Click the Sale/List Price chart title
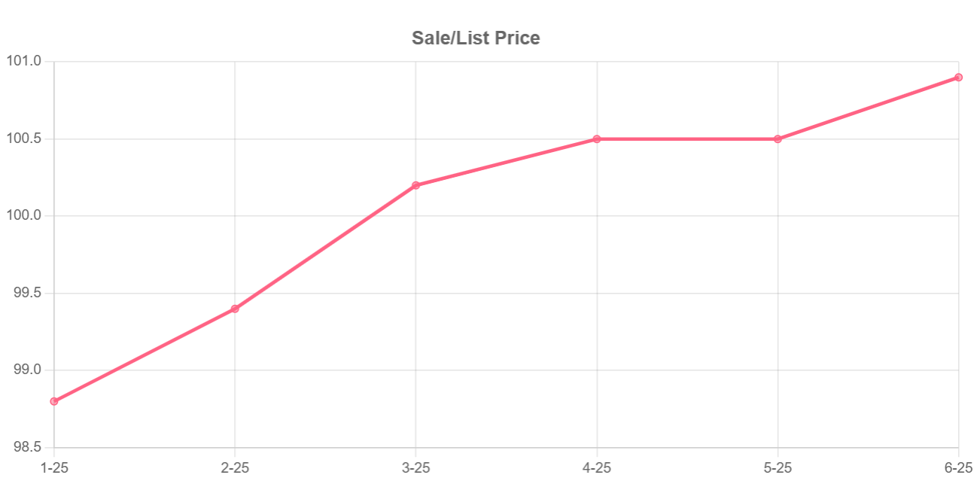This screenshot has width=980, height=484. (476, 38)
